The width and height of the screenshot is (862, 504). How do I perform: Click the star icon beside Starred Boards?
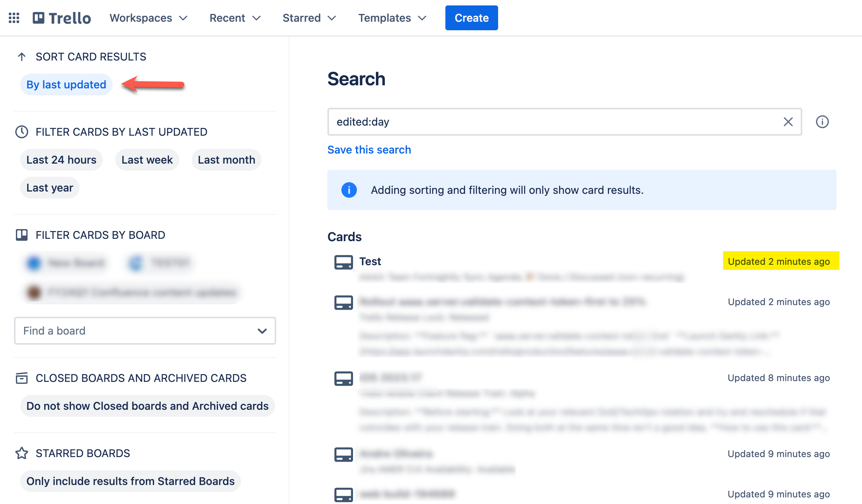tap(22, 453)
